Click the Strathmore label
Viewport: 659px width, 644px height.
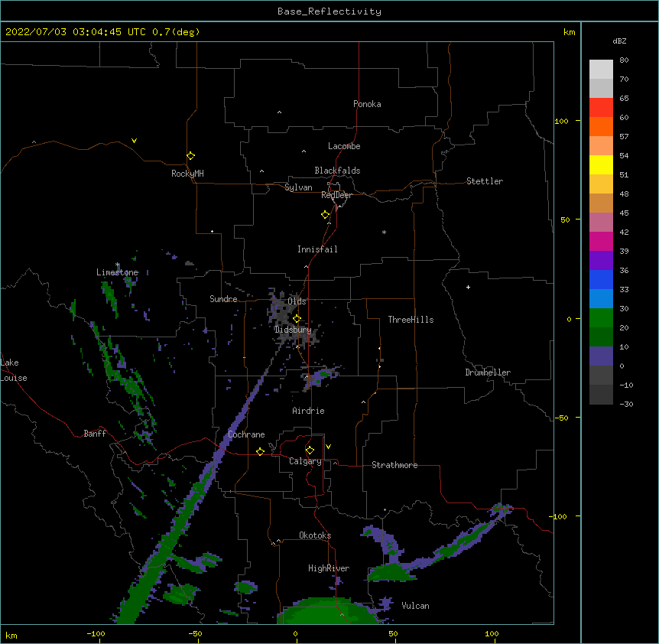pos(394,465)
